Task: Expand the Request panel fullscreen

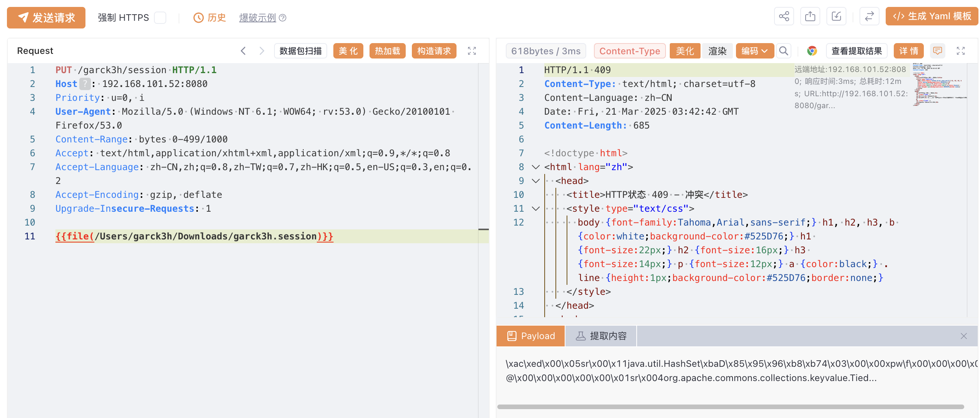Action: click(472, 51)
